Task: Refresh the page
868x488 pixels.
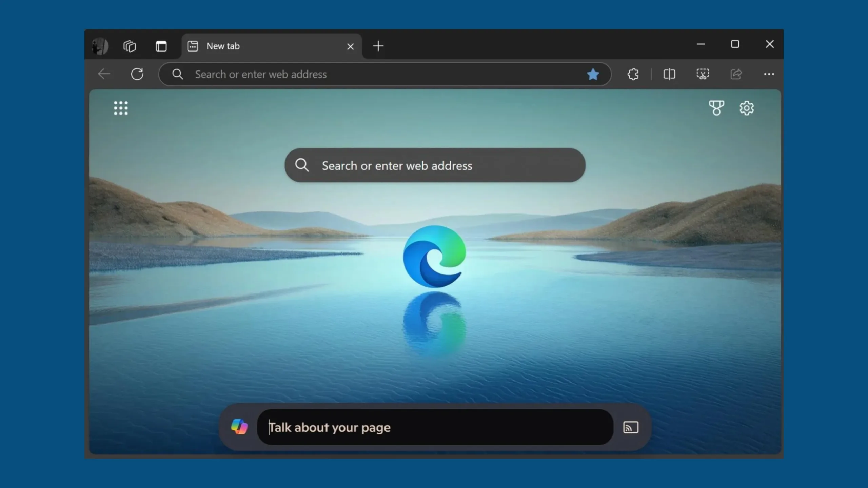Action: [x=137, y=74]
